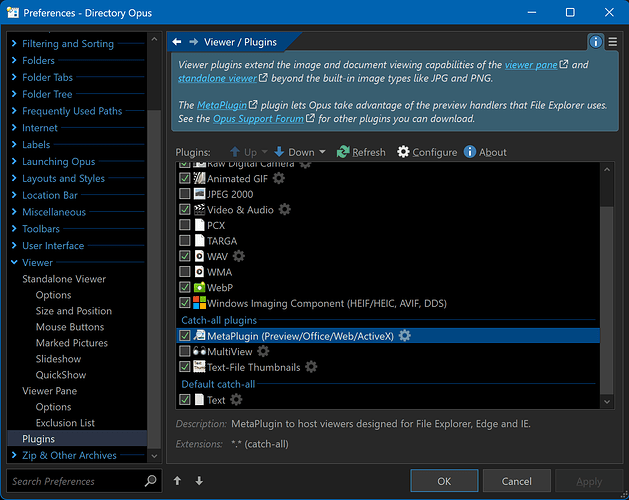This screenshot has height=500, width=629.
Task: Open the viewer pane help link
Action: click(x=531, y=65)
